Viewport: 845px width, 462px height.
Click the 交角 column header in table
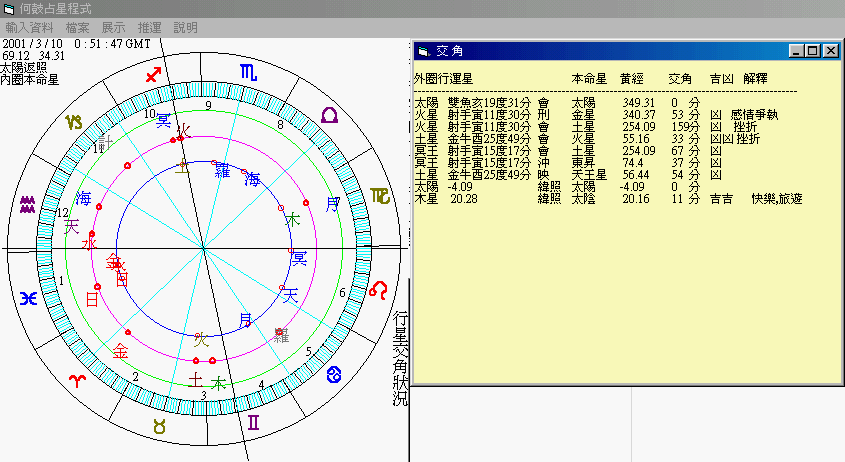680,79
